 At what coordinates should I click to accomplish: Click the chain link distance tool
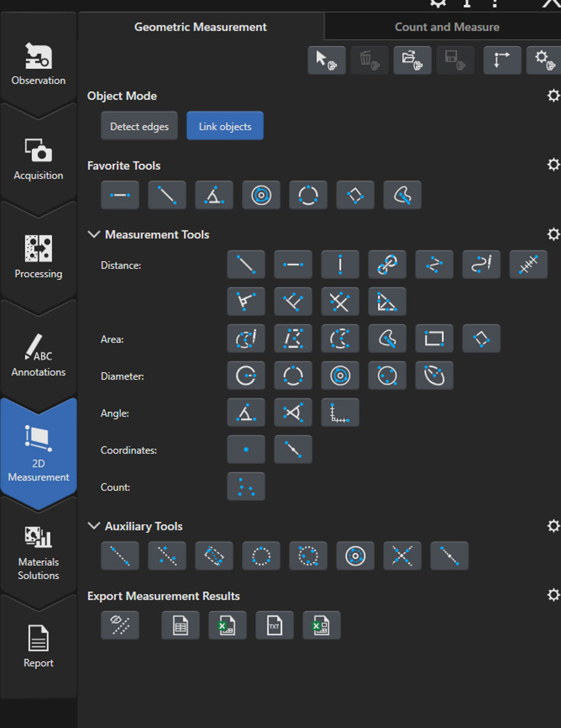coord(387,265)
